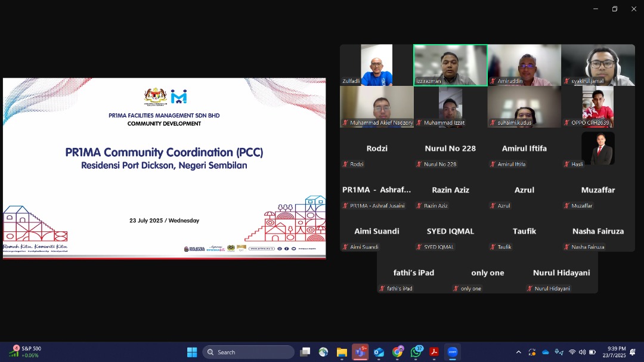
Task: Click the muted mic icon next to Razin Aziz
Action: (419, 205)
